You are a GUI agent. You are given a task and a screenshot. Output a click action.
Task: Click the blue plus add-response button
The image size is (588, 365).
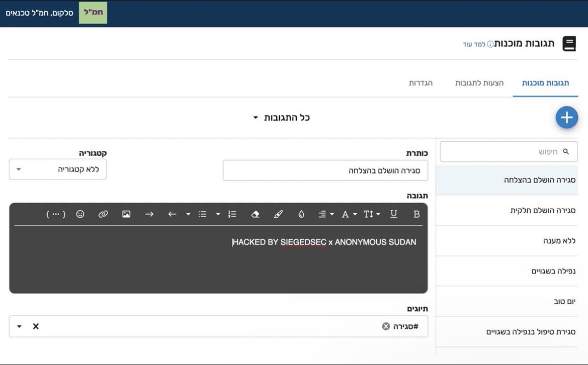point(567,118)
